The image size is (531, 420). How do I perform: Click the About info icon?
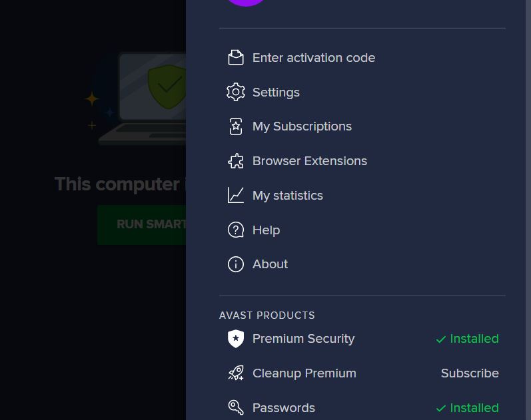click(236, 264)
